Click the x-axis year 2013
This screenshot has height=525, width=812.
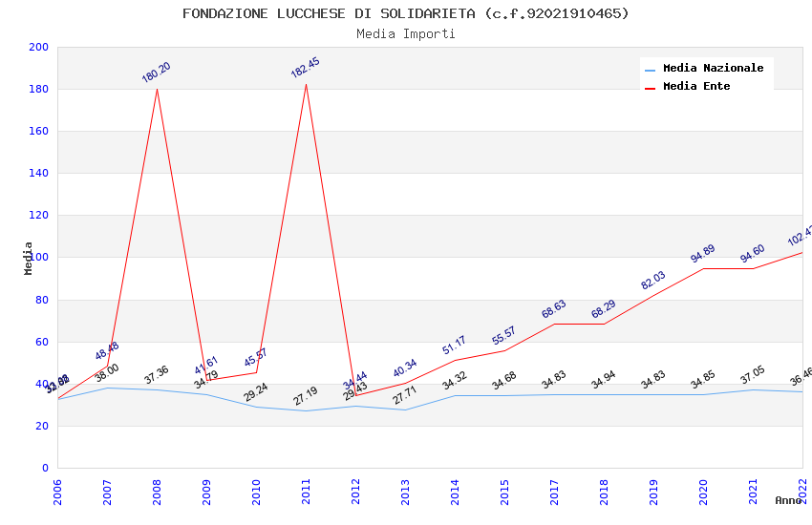pos(405,493)
